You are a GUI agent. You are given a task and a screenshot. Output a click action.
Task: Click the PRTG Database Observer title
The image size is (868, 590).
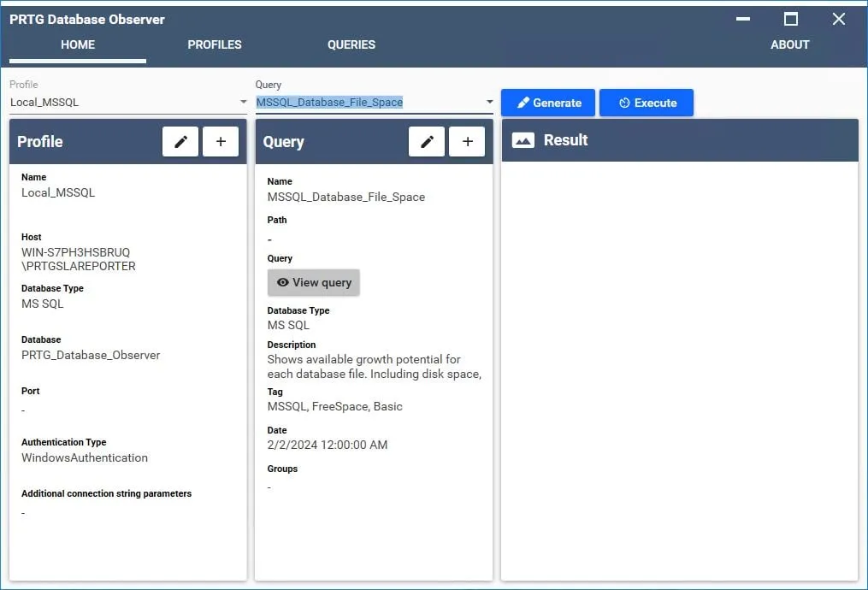click(x=87, y=20)
